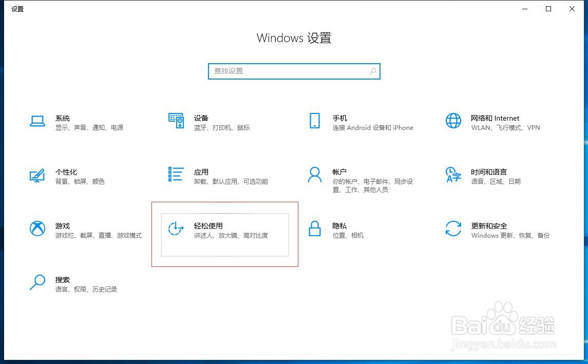This screenshot has width=588, height=364.
Task: Click the text 讲述人、放大镜、高对比度
Action: point(231,236)
